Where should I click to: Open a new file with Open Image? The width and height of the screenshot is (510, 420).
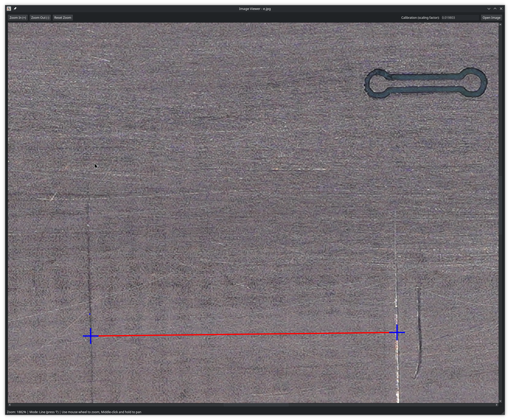(x=491, y=18)
